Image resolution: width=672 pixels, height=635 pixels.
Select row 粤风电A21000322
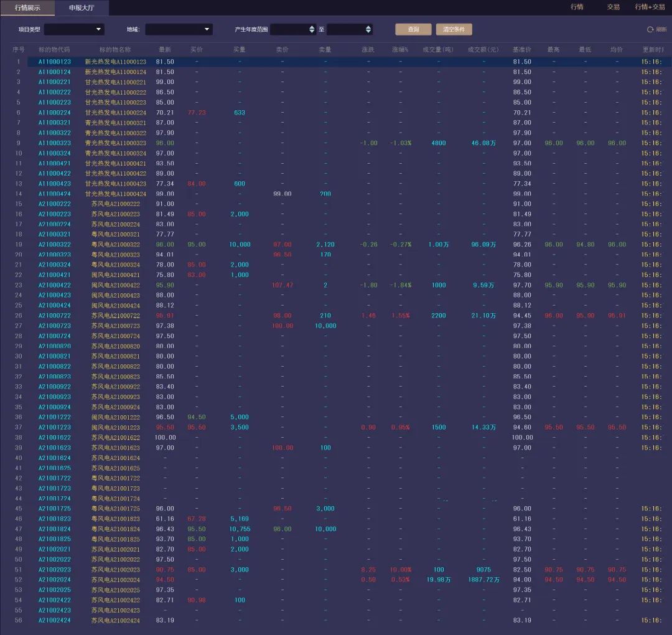115,245
